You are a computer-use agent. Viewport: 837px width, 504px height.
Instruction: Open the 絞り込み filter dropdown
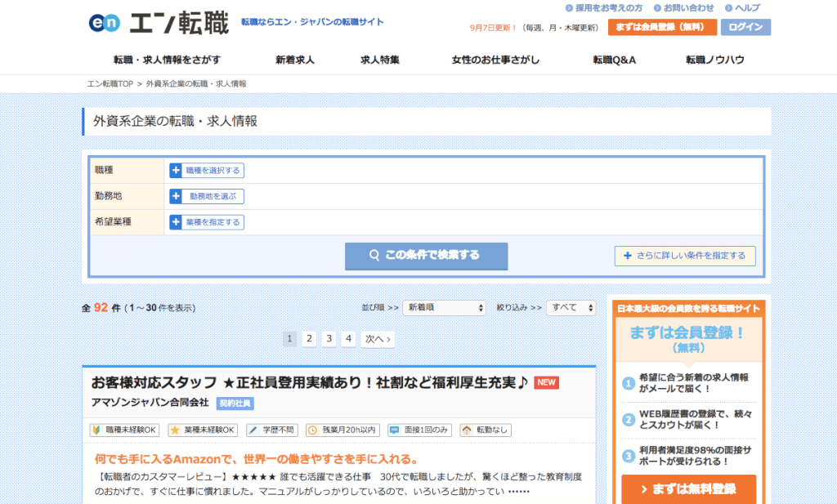point(571,308)
